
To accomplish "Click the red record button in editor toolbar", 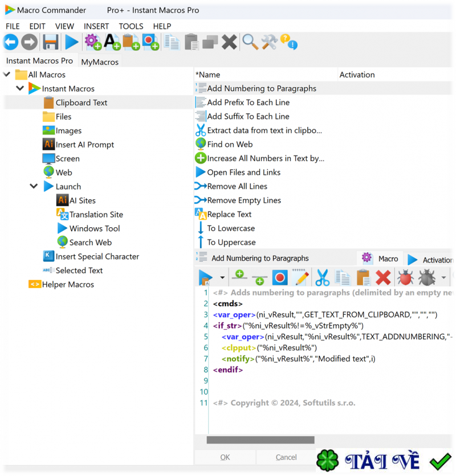I will [280, 277].
